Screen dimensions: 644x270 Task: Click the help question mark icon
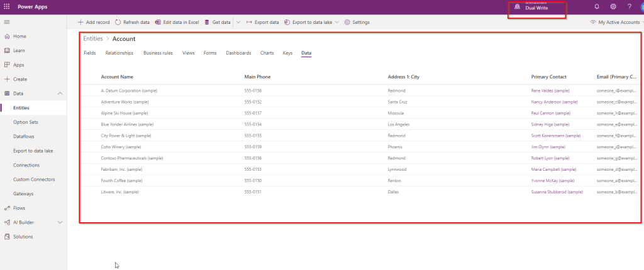(x=629, y=7)
